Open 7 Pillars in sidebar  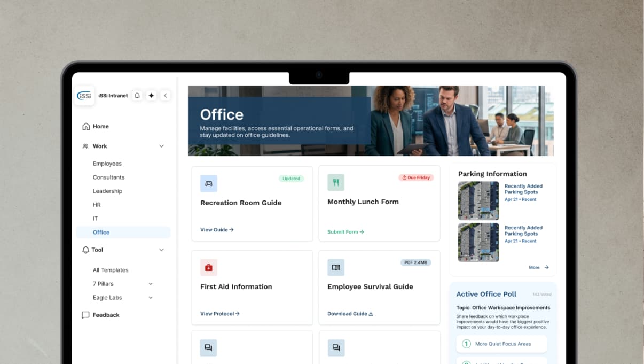click(103, 284)
